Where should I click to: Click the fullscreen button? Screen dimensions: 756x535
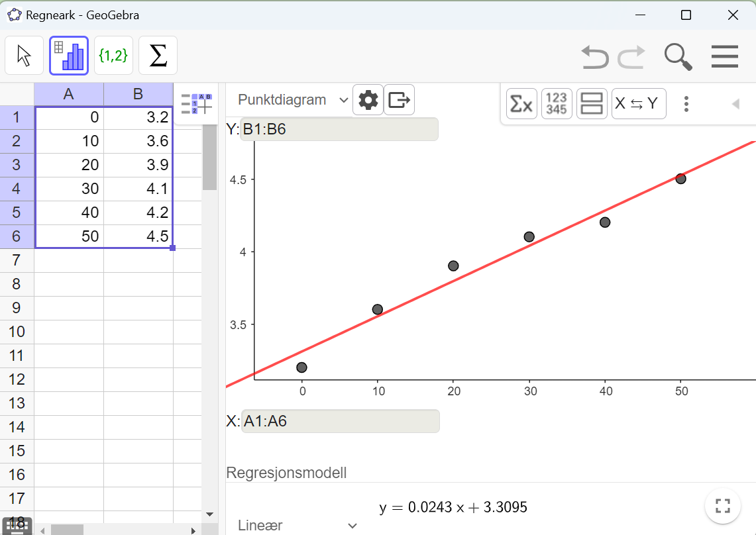(723, 507)
